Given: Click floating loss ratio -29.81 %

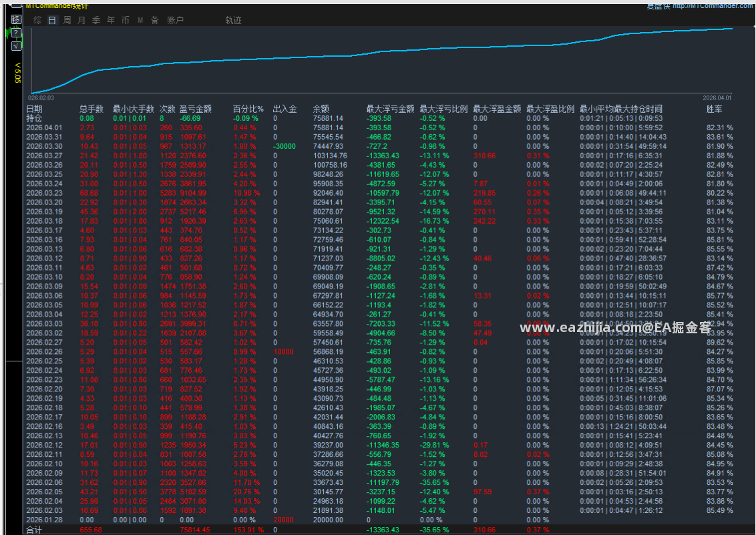Looking at the screenshot, I should (x=435, y=445).
